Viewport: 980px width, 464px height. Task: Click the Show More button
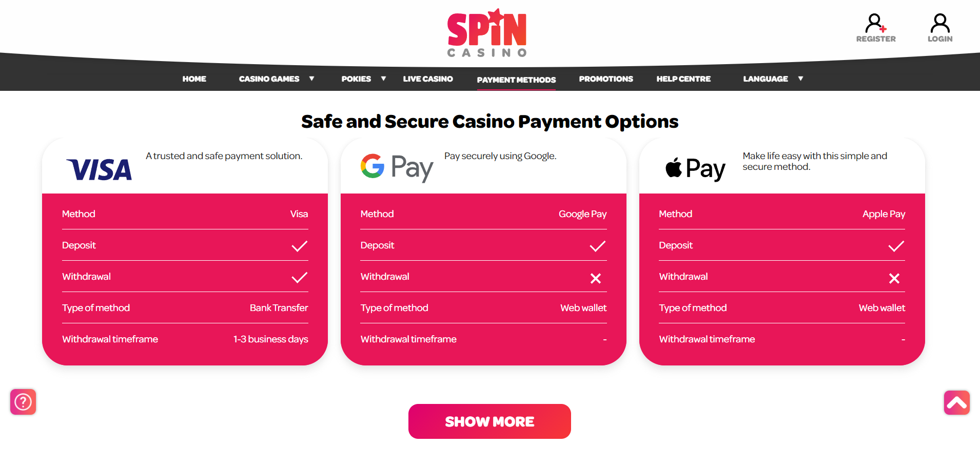(489, 421)
